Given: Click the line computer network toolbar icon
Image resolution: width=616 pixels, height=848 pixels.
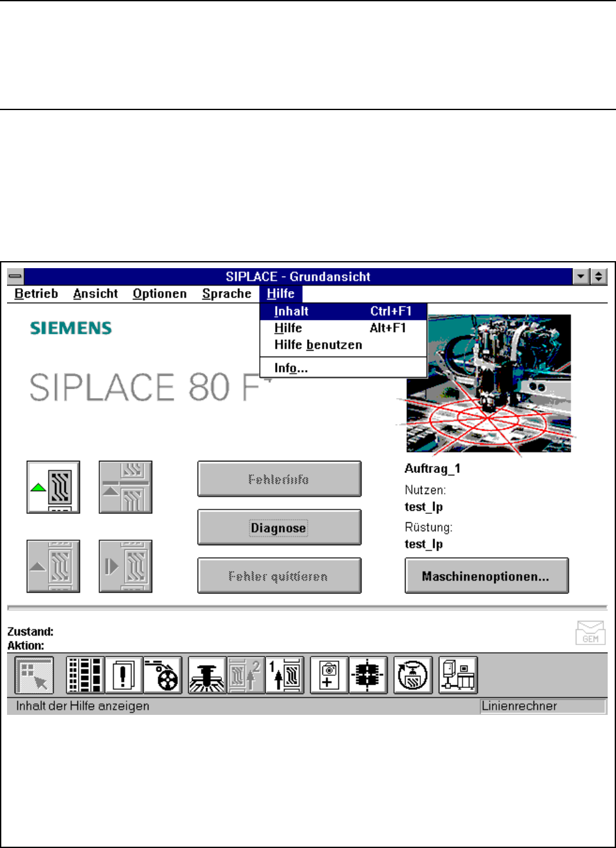Looking at the screenshot, I should click(458, 675).
